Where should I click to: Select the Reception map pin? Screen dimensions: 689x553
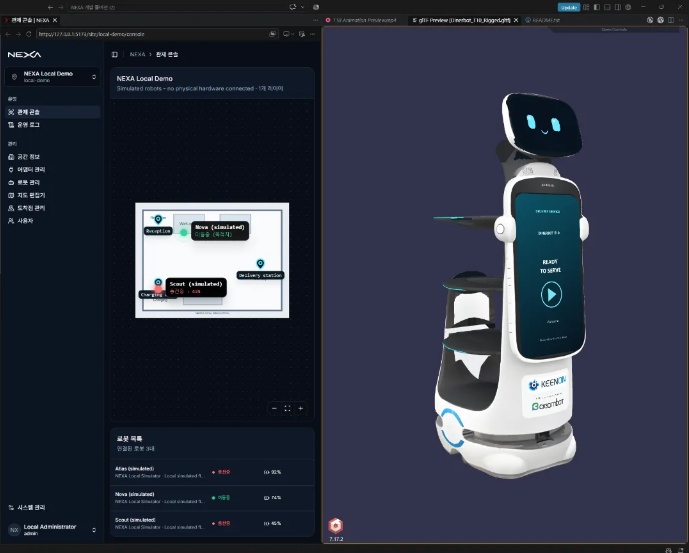pyautogui.click(x=158, y=219)
